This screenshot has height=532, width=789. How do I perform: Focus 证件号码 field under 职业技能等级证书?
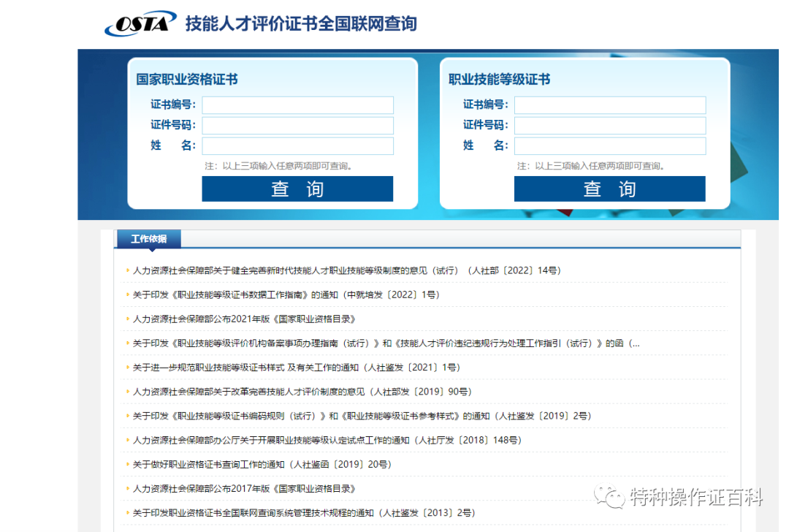coord(610,125)
